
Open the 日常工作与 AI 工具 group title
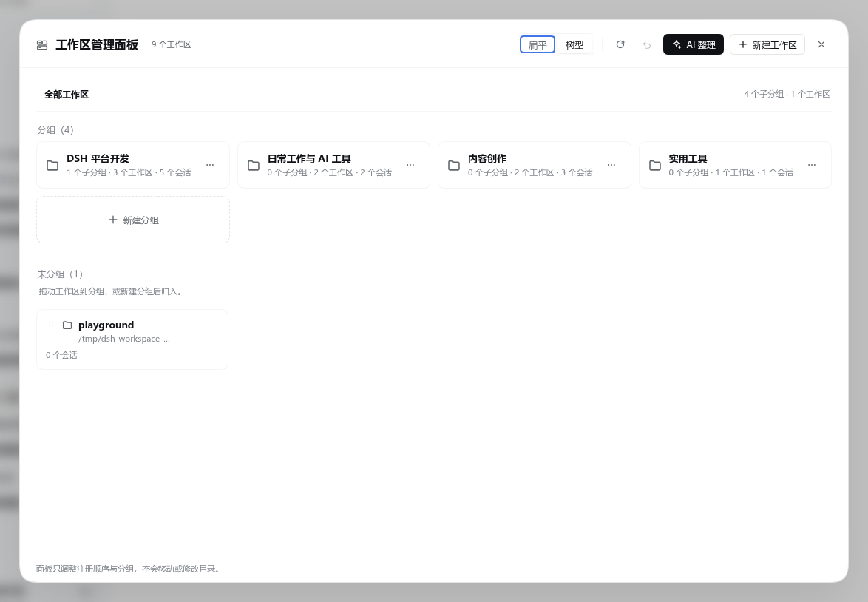click(x=309, y=159)
